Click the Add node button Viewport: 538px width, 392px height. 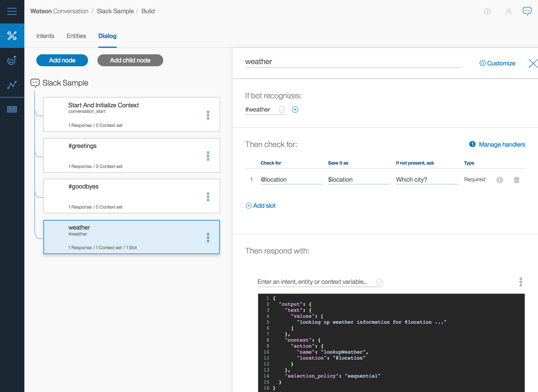[x=62, y=60]
